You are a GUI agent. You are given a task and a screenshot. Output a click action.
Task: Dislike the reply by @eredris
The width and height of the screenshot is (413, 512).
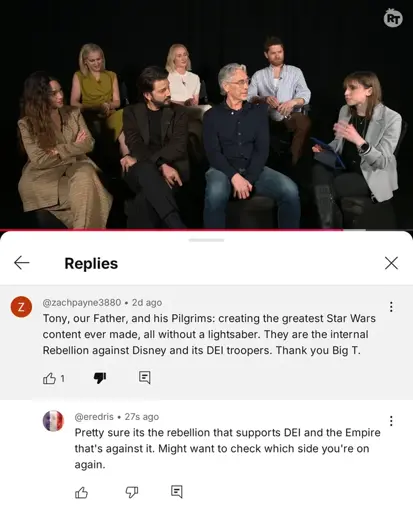[x=132, y=492]
